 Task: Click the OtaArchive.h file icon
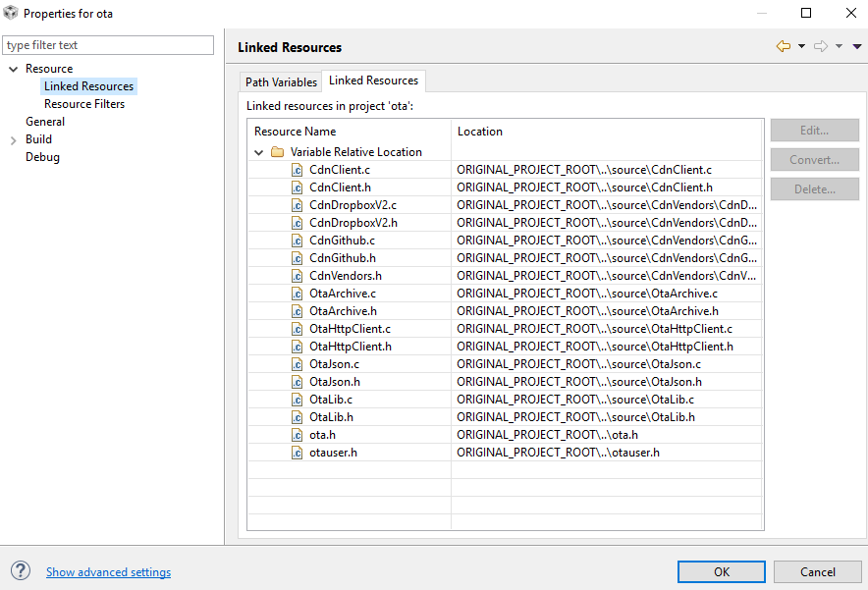click(298, 311)
